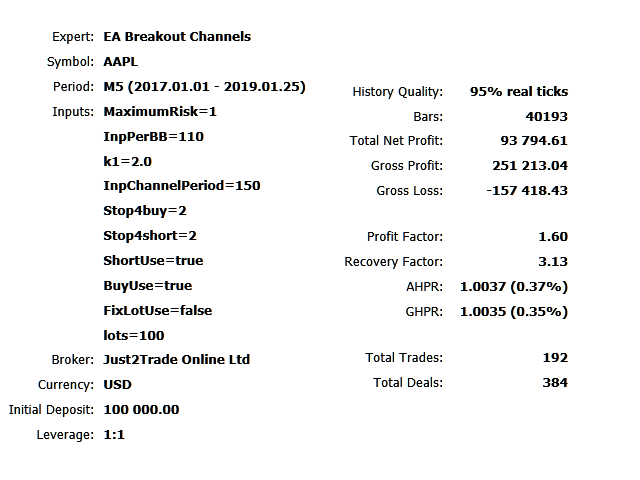The width and height of the screenshot is (640, 480).
Task: Click the 95% real ticks history quality
Action: click(x=518, y=92)
